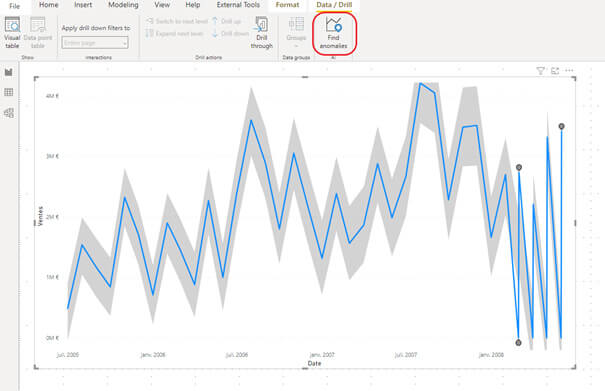Open the visual's More options ellipsis

click(569, 71)
